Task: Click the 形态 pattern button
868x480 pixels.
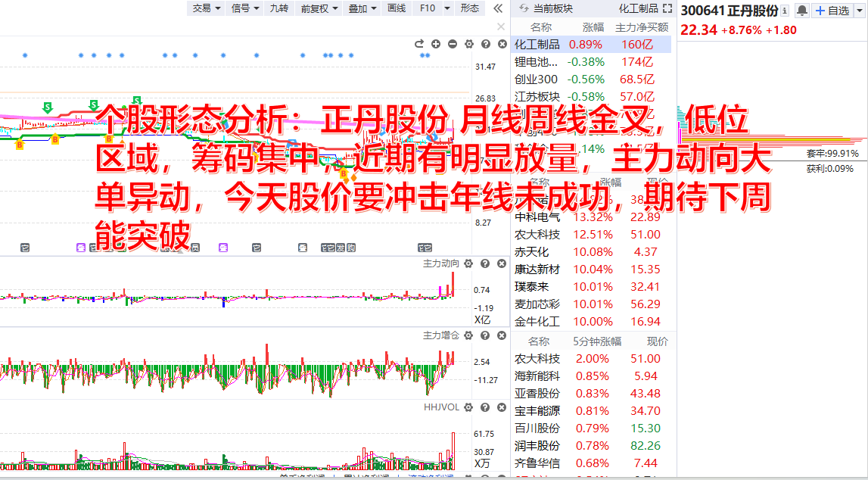Action: [x=469, y=8]
